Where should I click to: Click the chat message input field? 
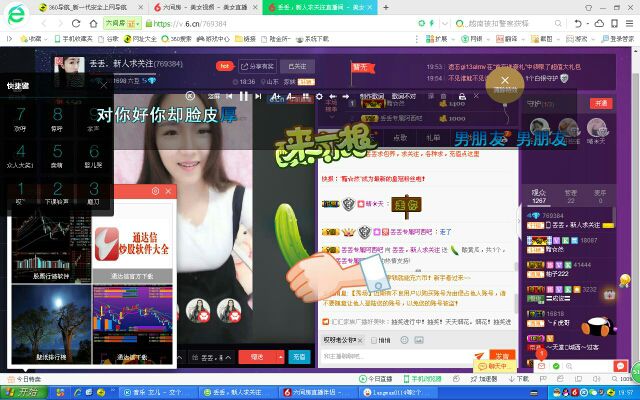[398, 356]
